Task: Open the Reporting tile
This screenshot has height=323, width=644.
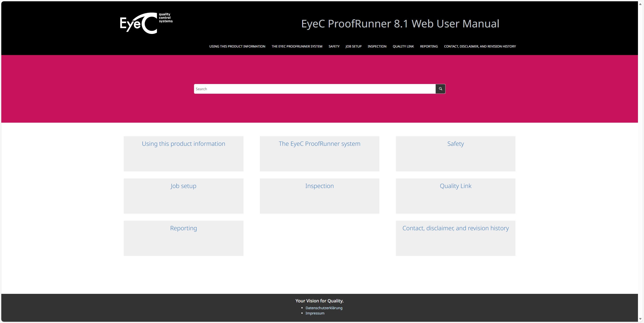Action: (183, 228)
